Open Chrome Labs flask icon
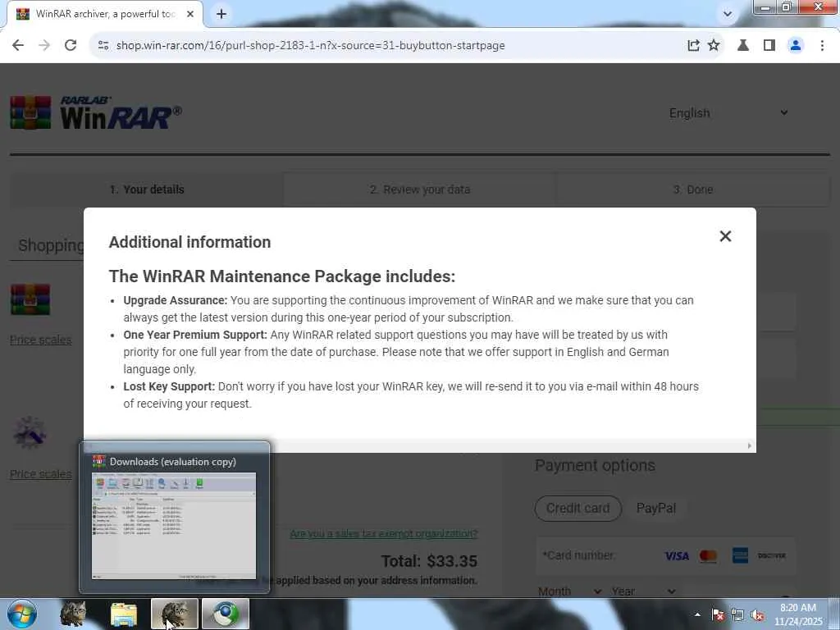The height and width of the screenshot is (630, 840). pyautogui.click(x=743, y=46)
